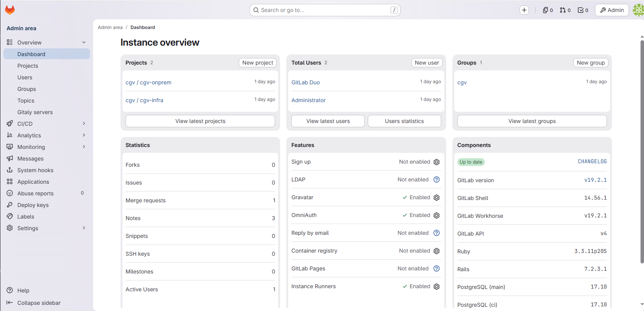This screenshot has width=644, height=311.
Task: View assigned issues counter icon
Action: pos(548,10)
